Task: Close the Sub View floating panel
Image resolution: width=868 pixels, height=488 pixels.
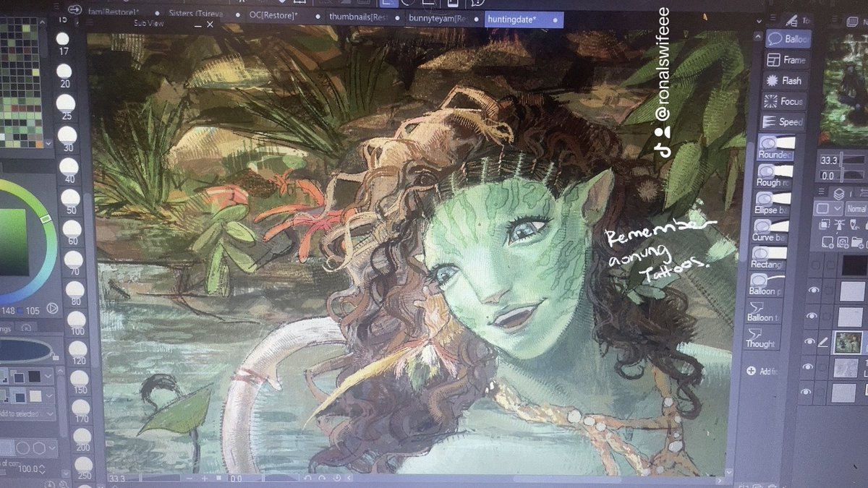Action: [x=210, y=24]
